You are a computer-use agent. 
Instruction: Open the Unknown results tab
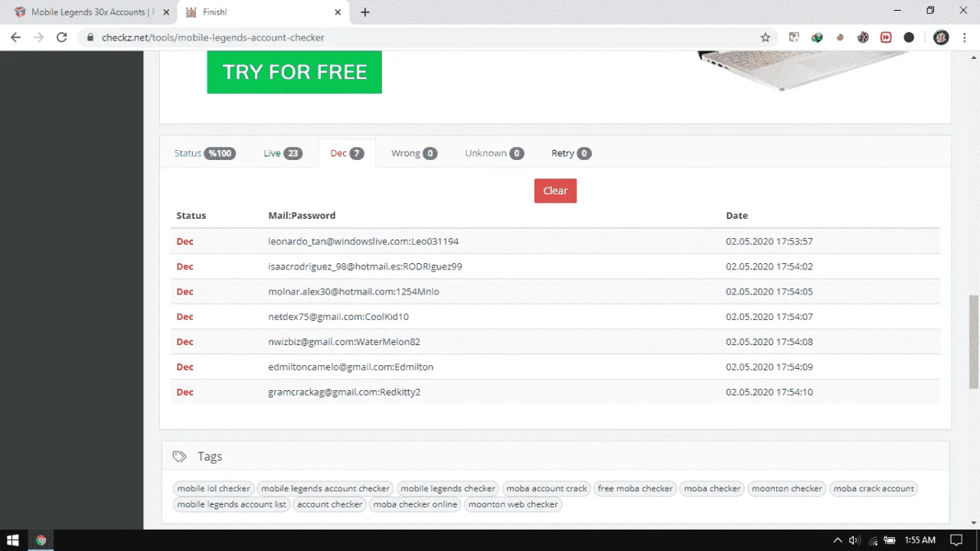494,153
